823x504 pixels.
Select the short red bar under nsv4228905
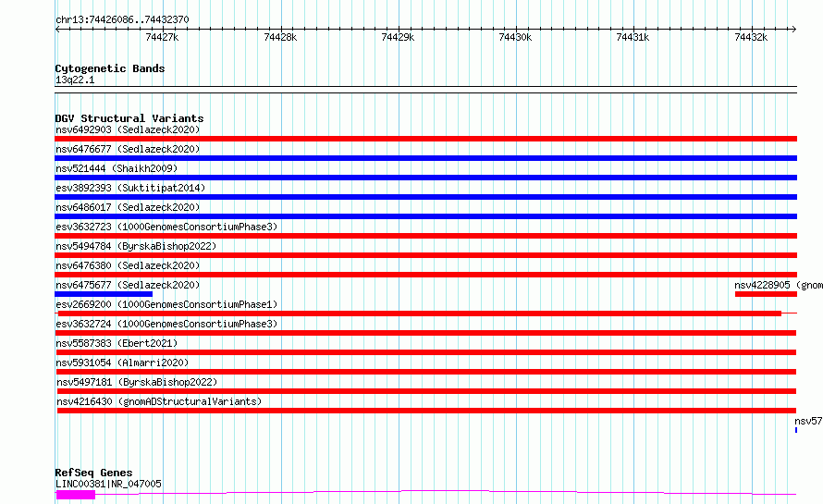point(766,294)
